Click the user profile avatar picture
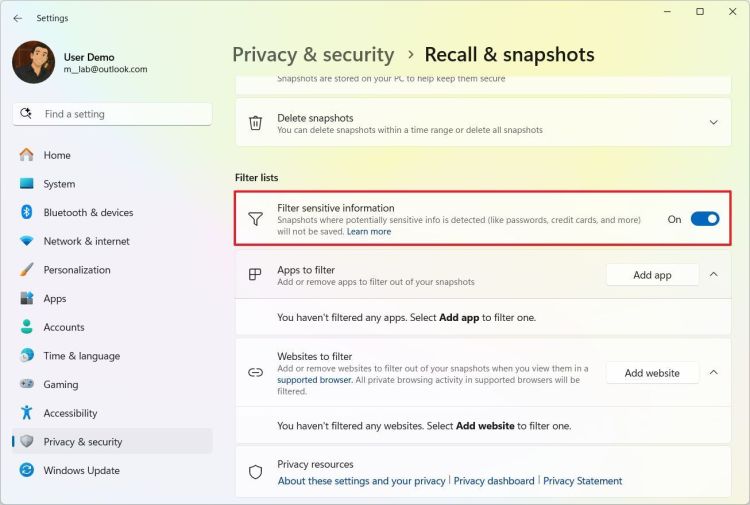This screenshot has height=505, width=750. pos(33,62)
